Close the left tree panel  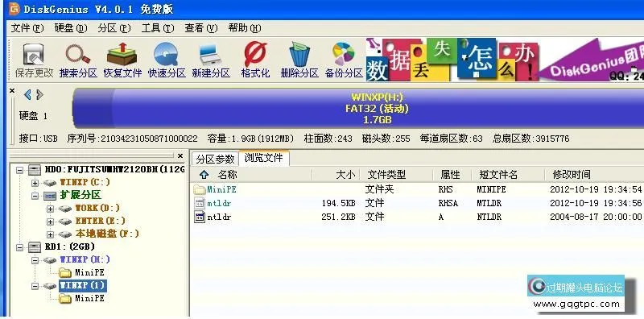pyautogui.click(x=180, y=156)
